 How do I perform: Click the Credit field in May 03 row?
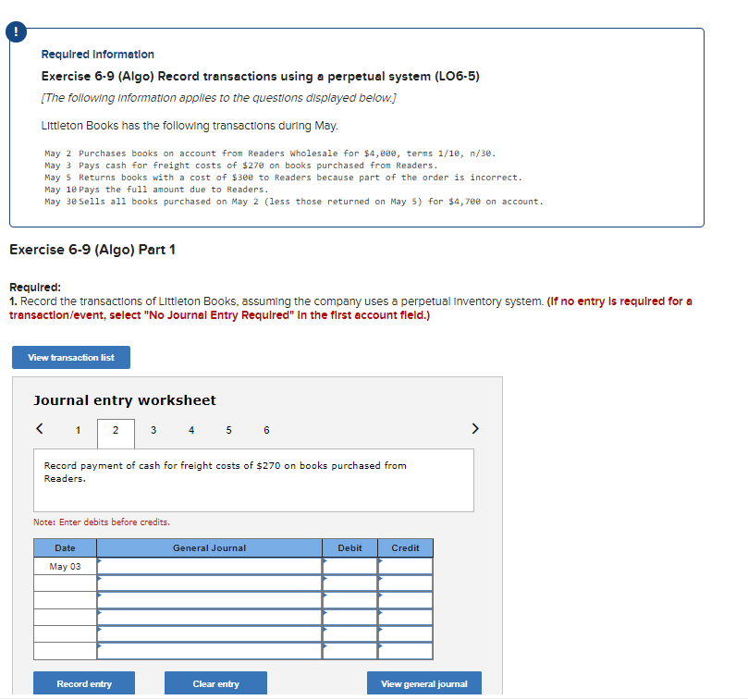[x=406, y=567]
